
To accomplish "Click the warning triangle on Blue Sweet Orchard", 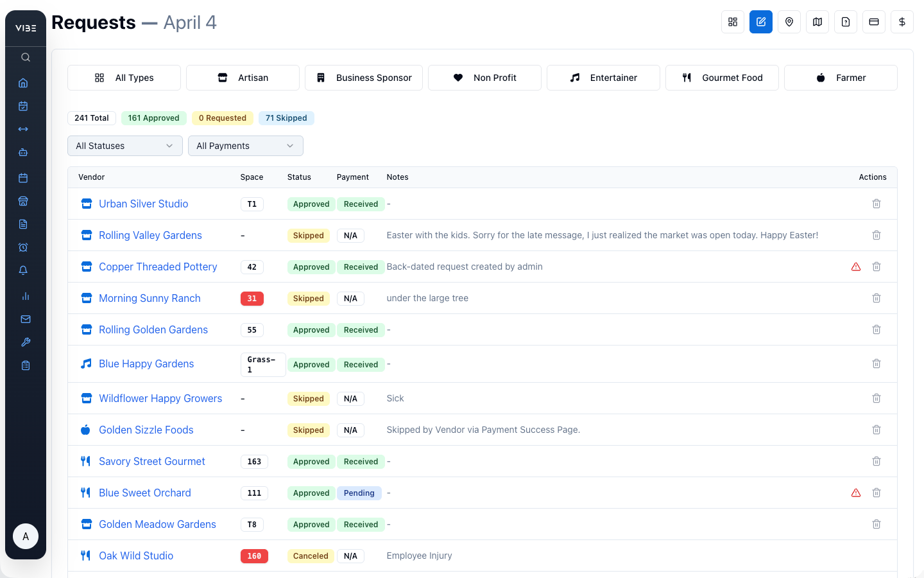I will pos(856,493).
